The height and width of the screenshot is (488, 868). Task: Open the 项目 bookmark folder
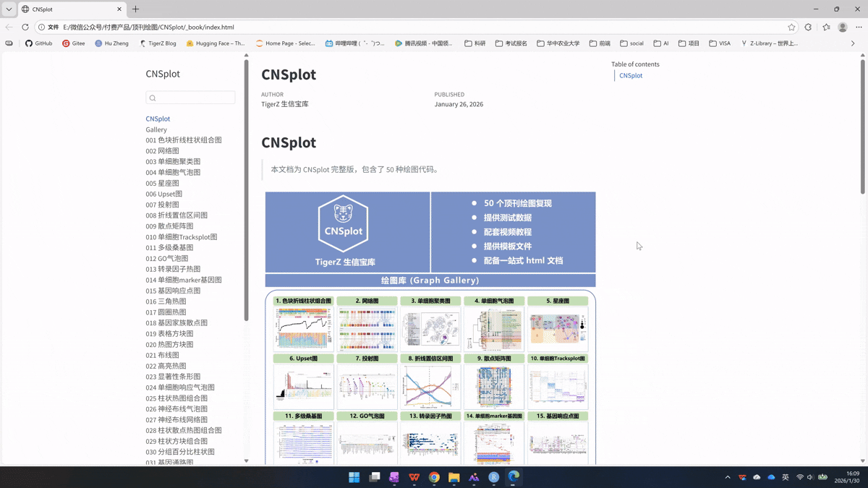[x=689, y=43]
